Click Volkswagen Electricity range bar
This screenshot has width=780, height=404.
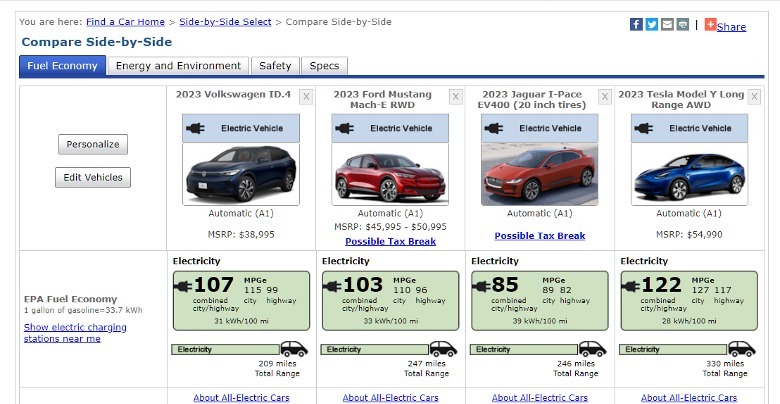(x=226, y=349)
